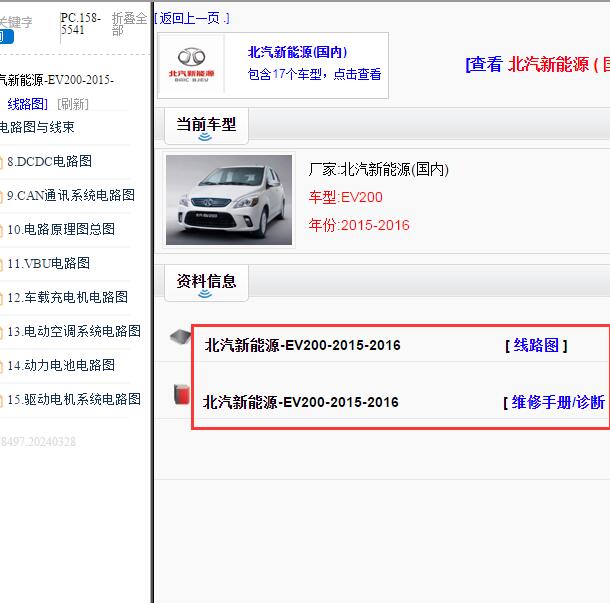Click the second 北汽新能源-EV200-2015-2016 title
The width and height of the screenshot is (610, 603).
300,402
